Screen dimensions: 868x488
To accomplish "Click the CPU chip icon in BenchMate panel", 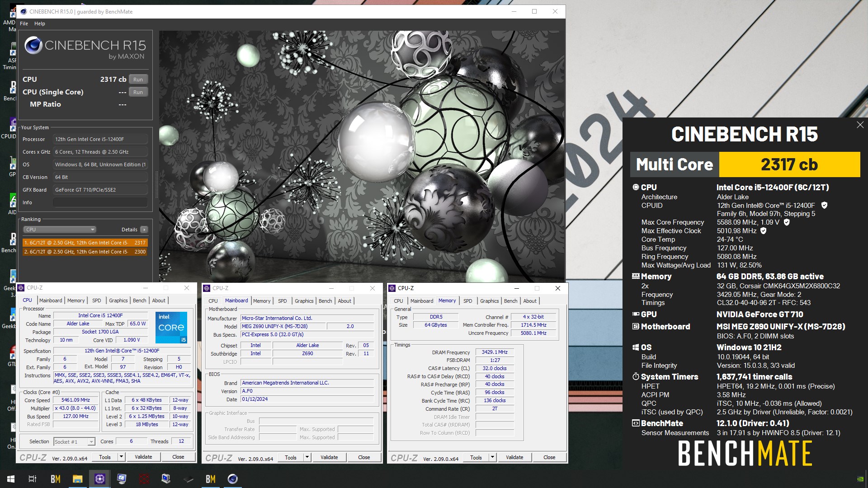I will [636, 187].
